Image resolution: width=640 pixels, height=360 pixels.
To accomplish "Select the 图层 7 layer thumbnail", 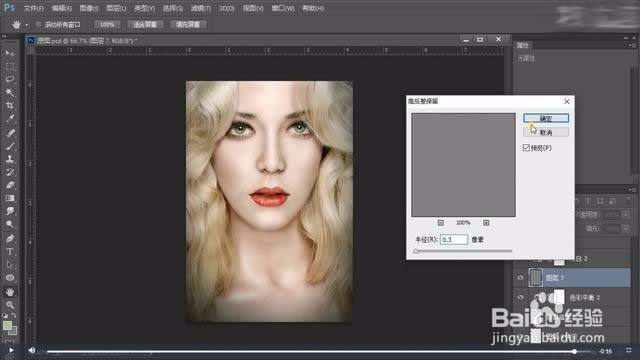I will (x=536, y=278).
